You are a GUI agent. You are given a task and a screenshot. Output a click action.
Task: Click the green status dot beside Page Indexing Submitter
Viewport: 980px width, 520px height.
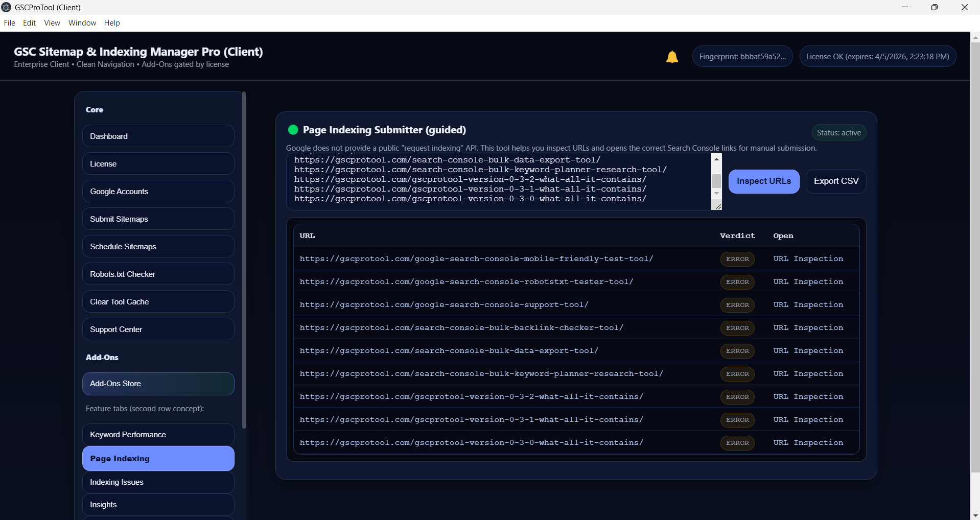[x=293, y=130]
